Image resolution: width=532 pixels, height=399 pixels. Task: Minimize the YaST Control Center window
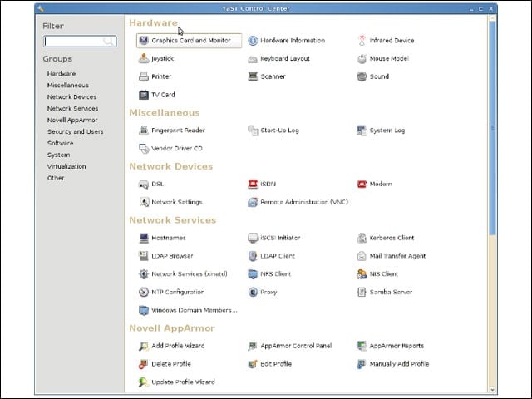point(471,9)
